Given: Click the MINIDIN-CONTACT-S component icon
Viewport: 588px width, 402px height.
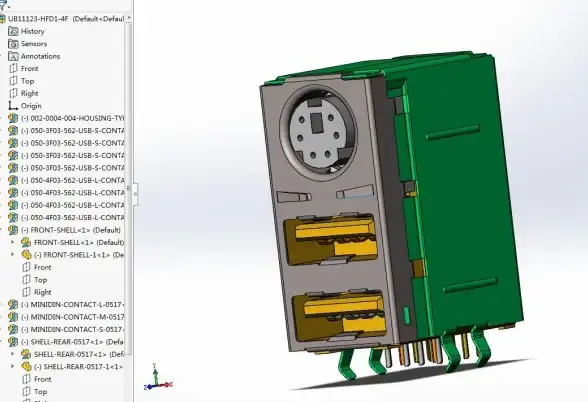Looking at the screenshot, I should [x=13, y=329].
